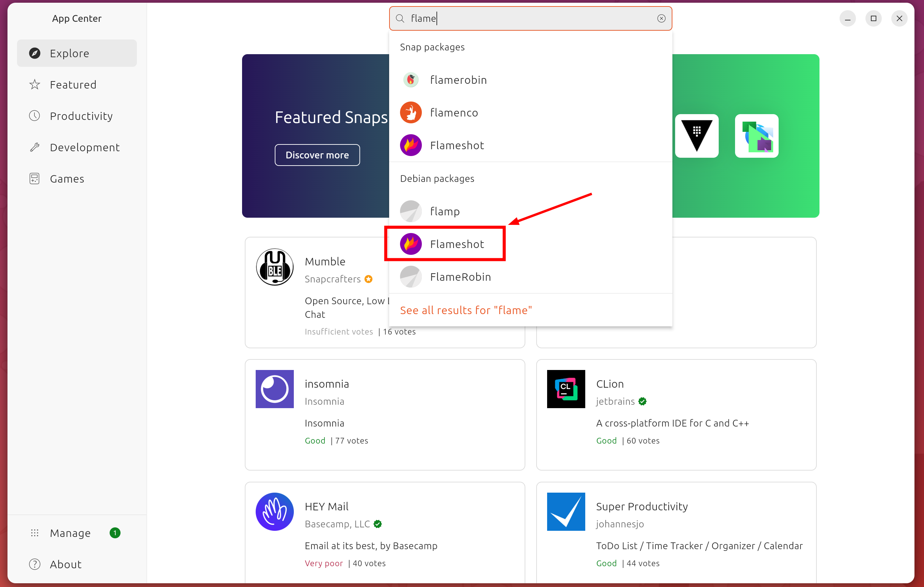Image resolution: width=924 pixels, height=587 pixels.
Task: Open the About page
Action: 77,565
